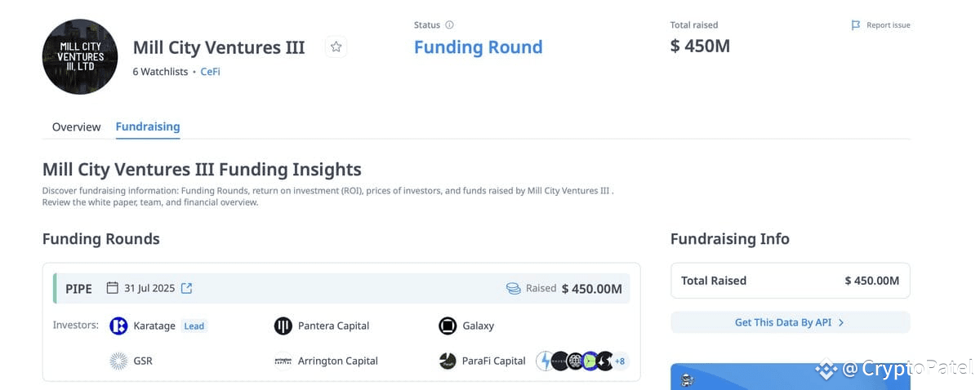The width and height of the screenshot is (980, 390).
Task: Click the Pantera Capital logo icon
Action: [x=283, y=326]
